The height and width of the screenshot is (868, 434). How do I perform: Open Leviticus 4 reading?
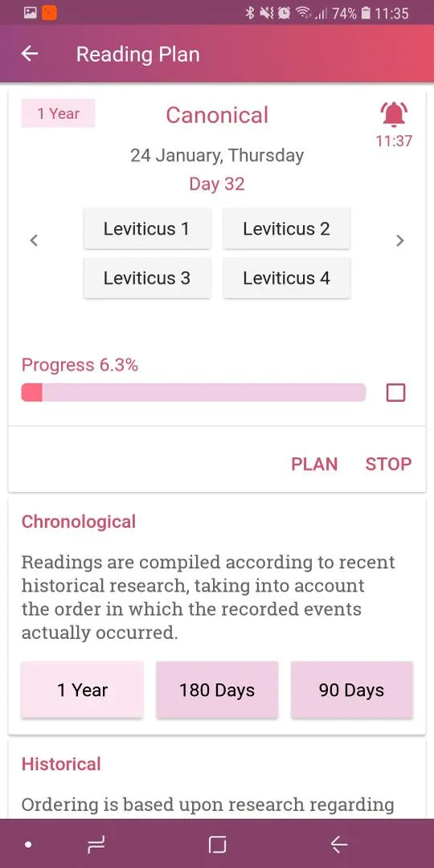(286, 278)
